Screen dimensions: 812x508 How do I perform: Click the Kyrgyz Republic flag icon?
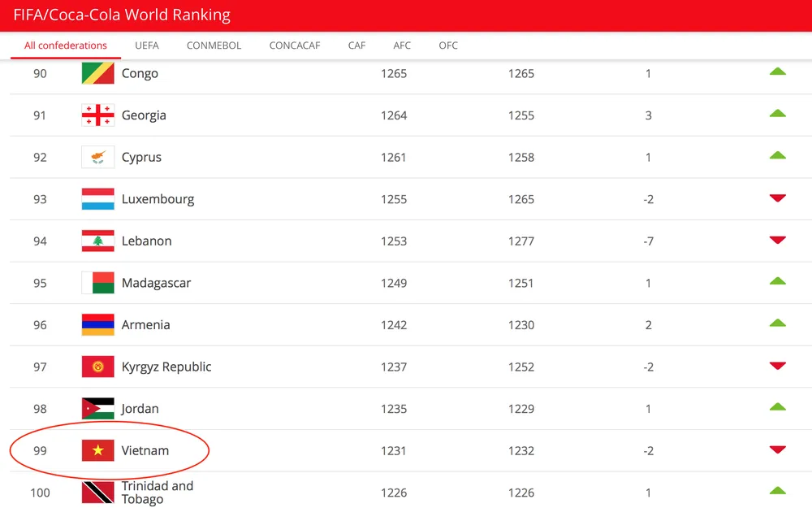(97, 367)
